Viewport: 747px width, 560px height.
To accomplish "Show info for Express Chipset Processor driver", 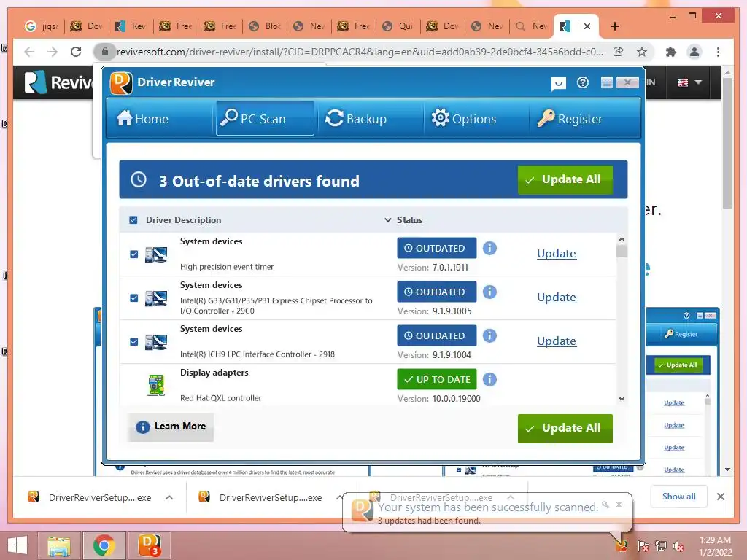I will [x=489, y=292].
